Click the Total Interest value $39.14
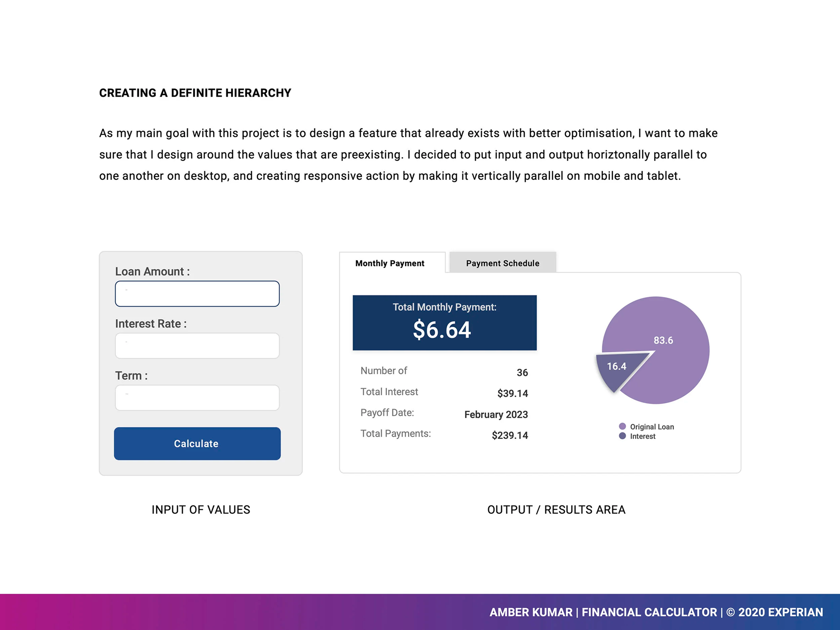The height and width of the screenshot is (630, 840). coord(512,394)
